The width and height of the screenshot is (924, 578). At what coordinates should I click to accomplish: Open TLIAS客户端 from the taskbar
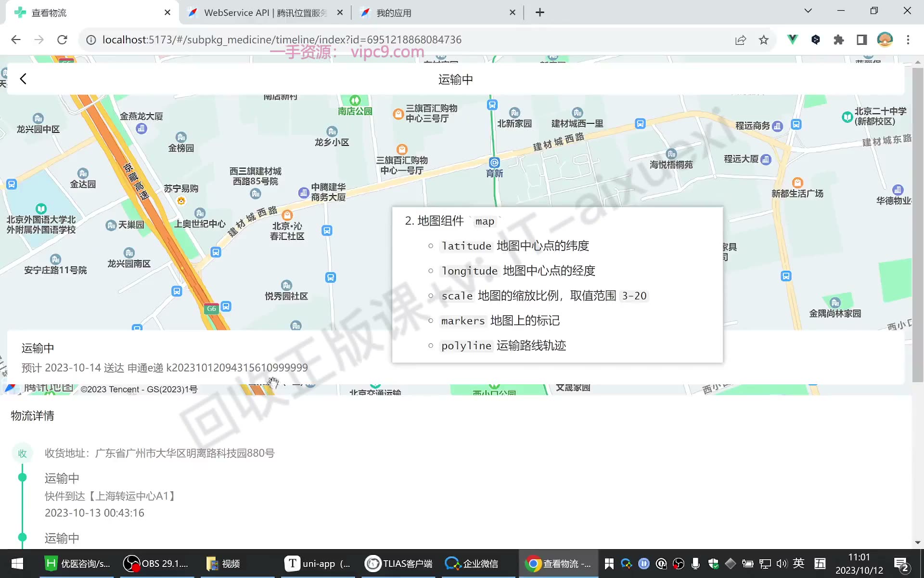(x=398, y=564)
